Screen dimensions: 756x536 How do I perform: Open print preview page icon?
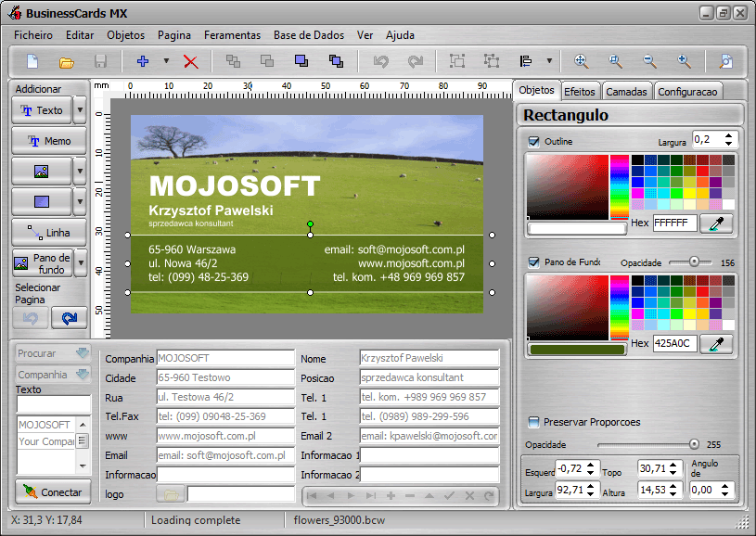726,60
